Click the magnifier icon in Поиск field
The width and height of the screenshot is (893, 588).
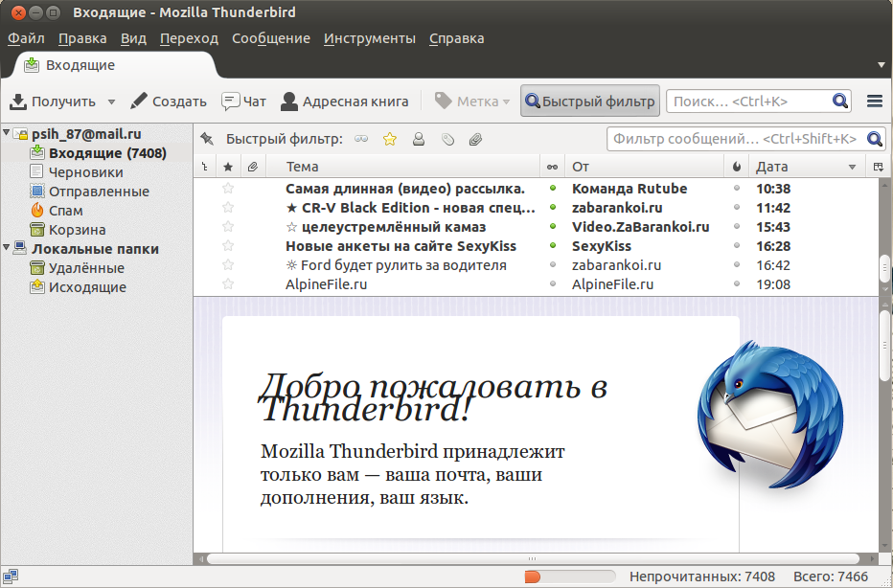click(840, 102)
